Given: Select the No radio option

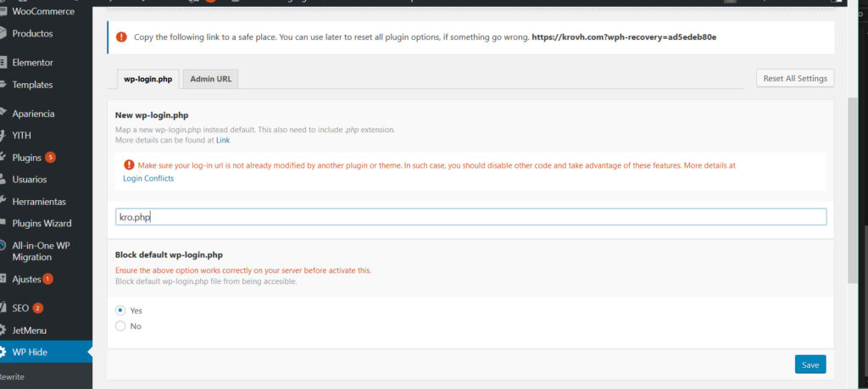Looking at the screenshot, I should [x=120, y=325].
